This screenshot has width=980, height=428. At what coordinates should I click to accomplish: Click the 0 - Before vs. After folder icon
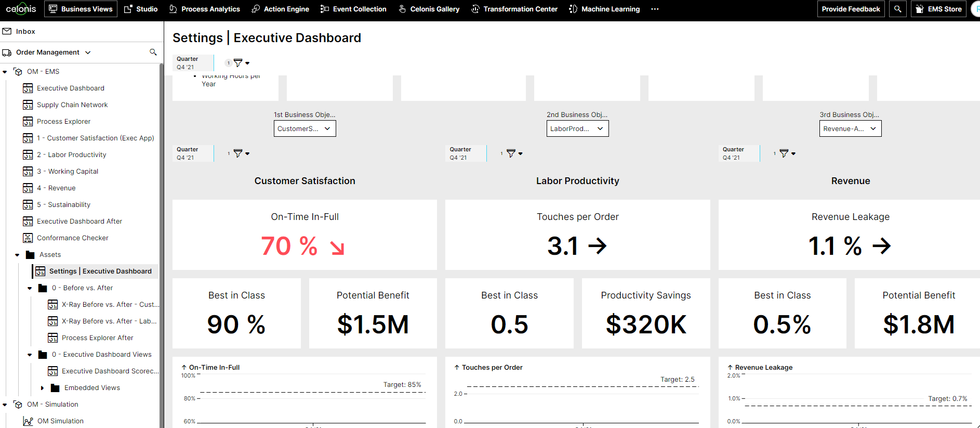[43, 288]
